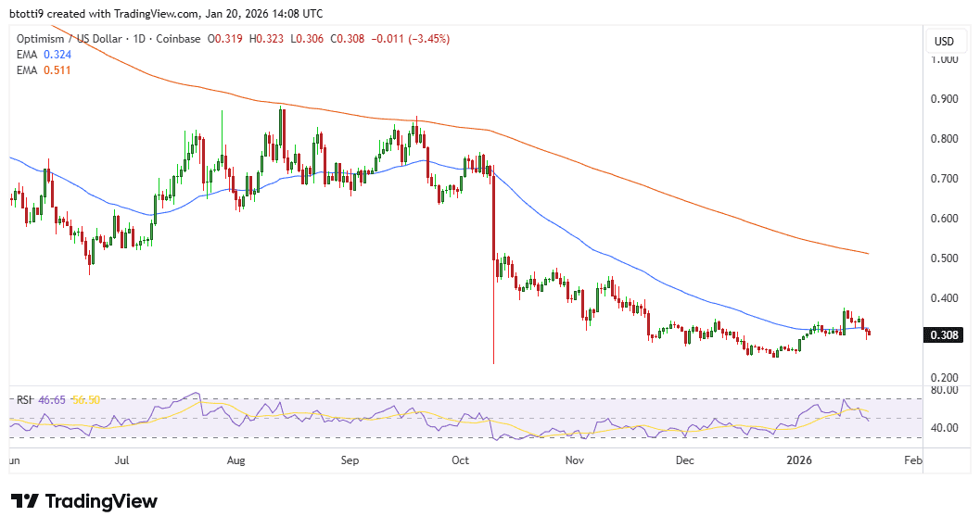980x529 pixels.
Task: Click the 2026 label on time axis
Action: (x=798, y=460)
